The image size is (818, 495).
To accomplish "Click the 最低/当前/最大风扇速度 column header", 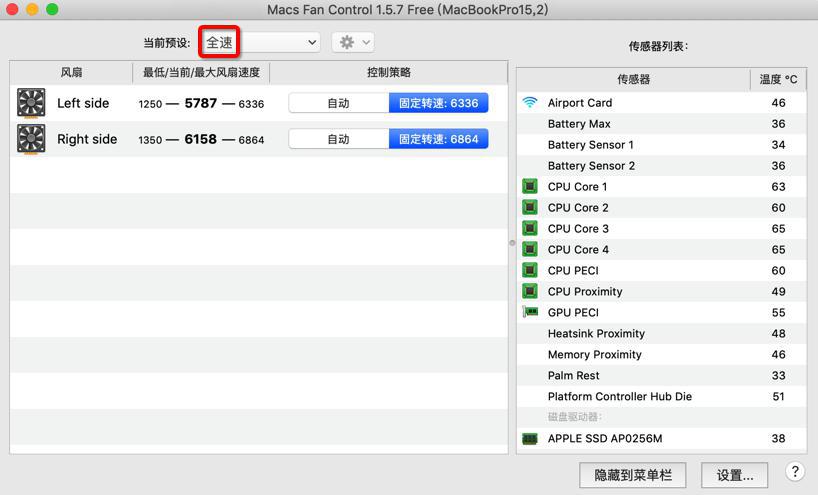I will 201,73.
